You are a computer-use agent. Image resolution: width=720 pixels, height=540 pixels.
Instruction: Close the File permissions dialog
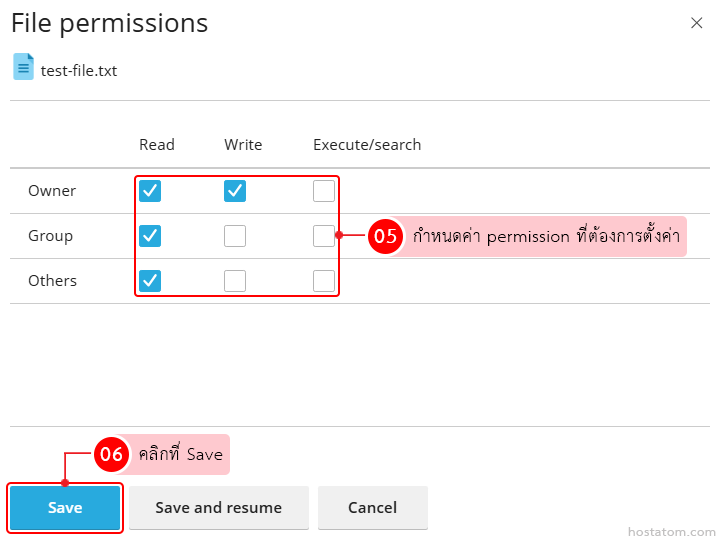click(697, 23)
